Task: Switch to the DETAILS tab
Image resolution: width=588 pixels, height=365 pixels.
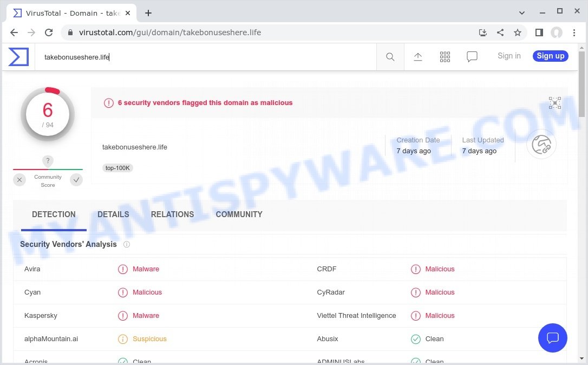Action: pyautogui.click(x=113, y=214)
